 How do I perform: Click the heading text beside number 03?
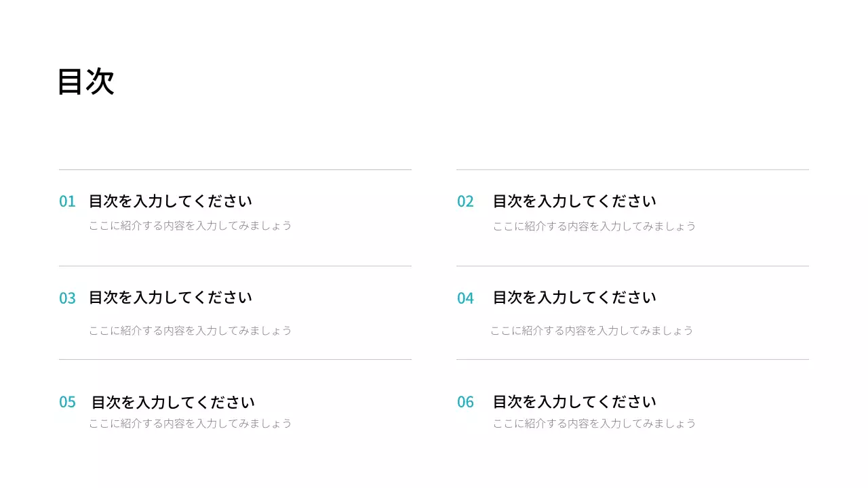point(170,297)
